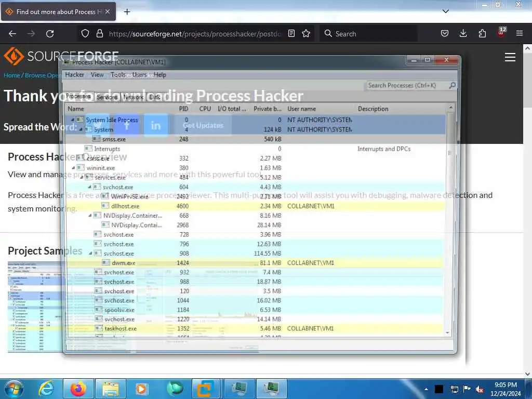The height and width of the screenshot is (399, 532).
Task: Click the browser page scrollbar up arrow
Action: click(x=528, y=48)
